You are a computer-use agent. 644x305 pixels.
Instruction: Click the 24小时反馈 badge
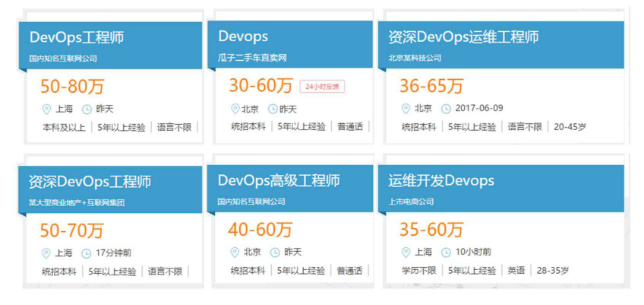click(322, 87)
